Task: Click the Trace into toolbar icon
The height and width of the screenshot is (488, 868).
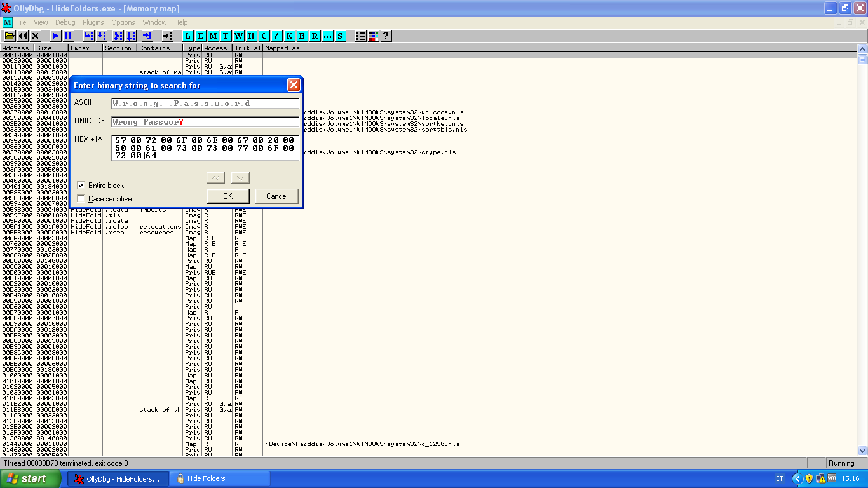Action: coord(118,36)
